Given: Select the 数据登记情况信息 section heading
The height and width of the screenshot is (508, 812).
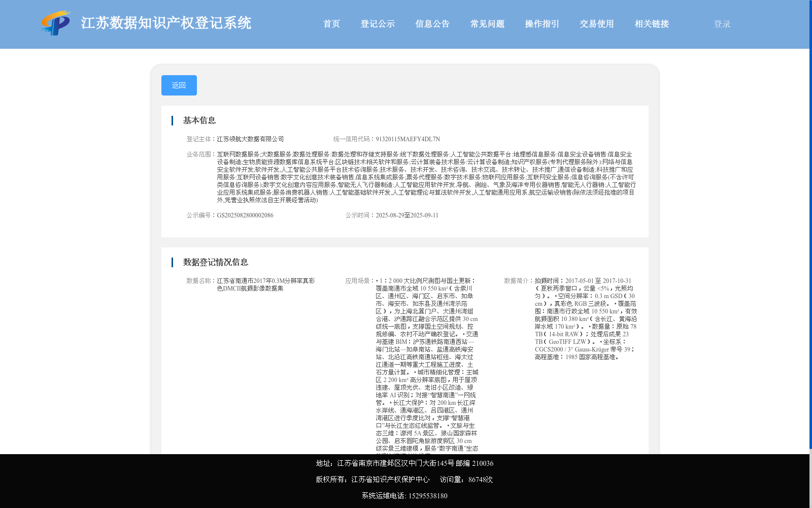Looking at the screenshot, I should tap(216, 262).
